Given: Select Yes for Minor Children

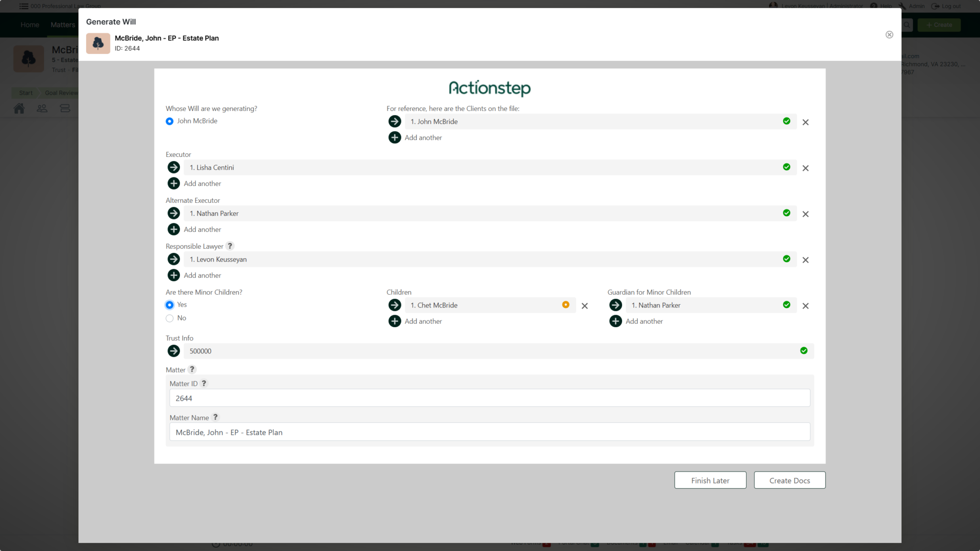Looking at the screenshot, I should [x=169, y=305].
